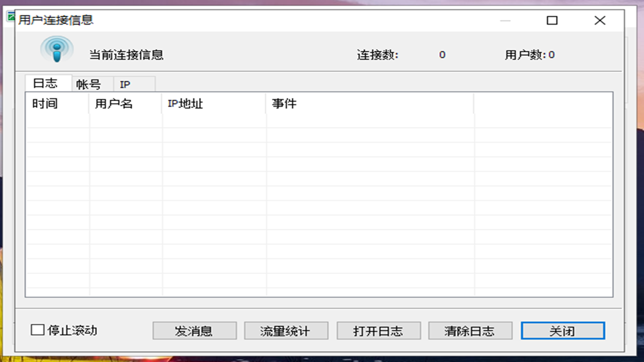Click the 发消息 button to send a message

coord(194,330)
